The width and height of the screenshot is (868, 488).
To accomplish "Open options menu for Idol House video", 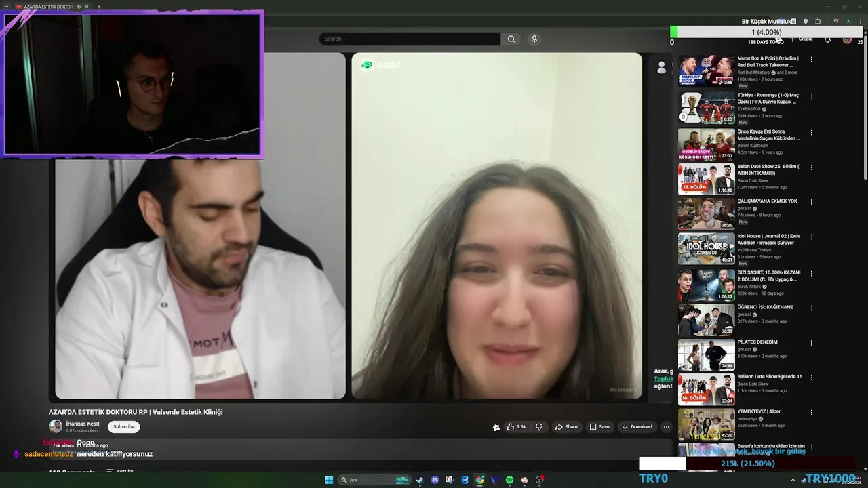I will coord(811,237).
